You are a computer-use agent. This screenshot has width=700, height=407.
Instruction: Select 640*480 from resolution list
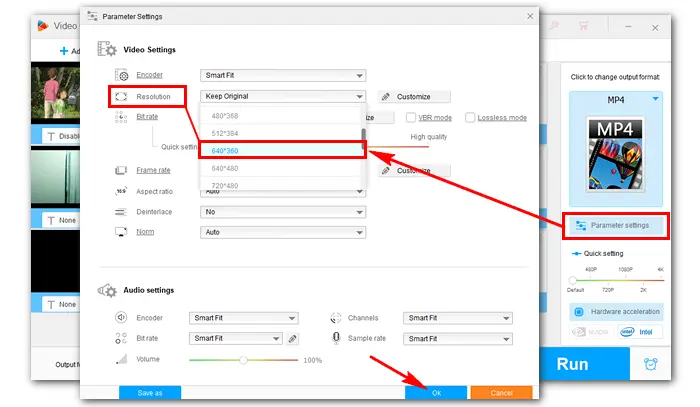pyautogui.click(x=280, y=168)
